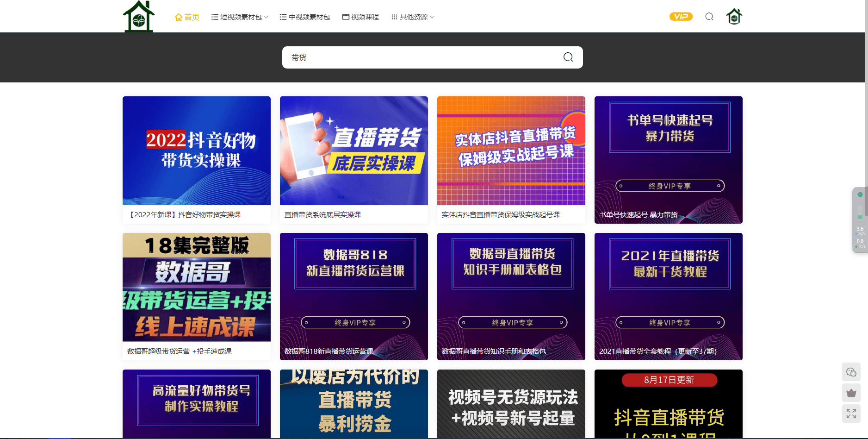This screenshot has height=439, width=868.
Task: Open 直播带货底层实操课 thumbnail
Action: pyautogui.click(x=354, y=151)
